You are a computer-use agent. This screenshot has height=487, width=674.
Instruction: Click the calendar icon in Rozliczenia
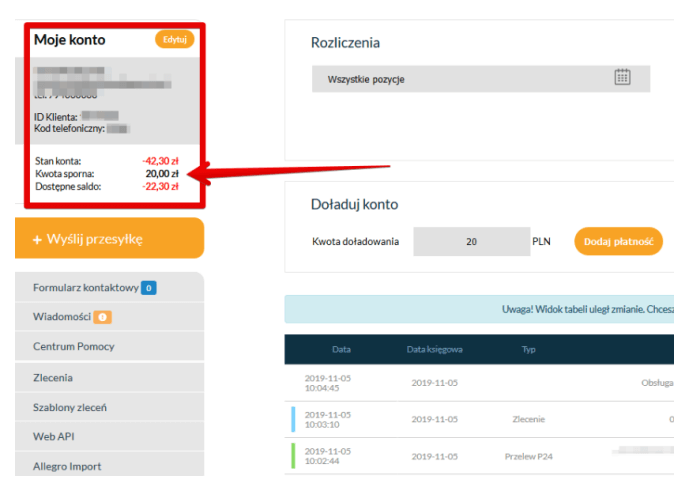pyautogui.click(x=621, y=78)
